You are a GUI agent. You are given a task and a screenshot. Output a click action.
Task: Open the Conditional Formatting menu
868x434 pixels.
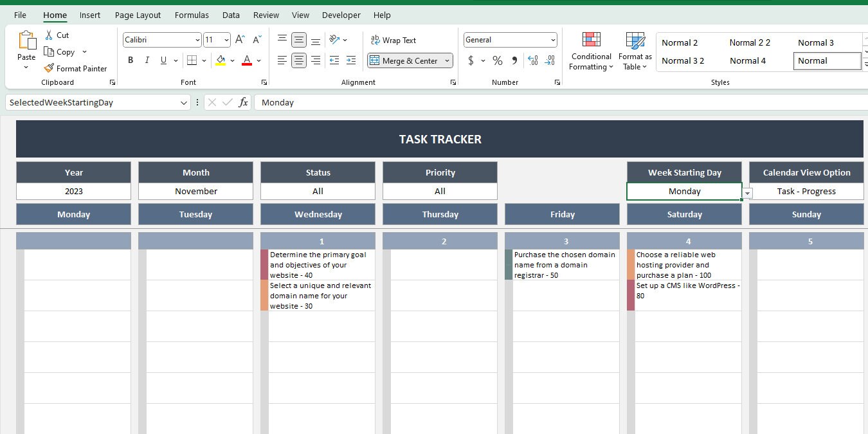590,51
